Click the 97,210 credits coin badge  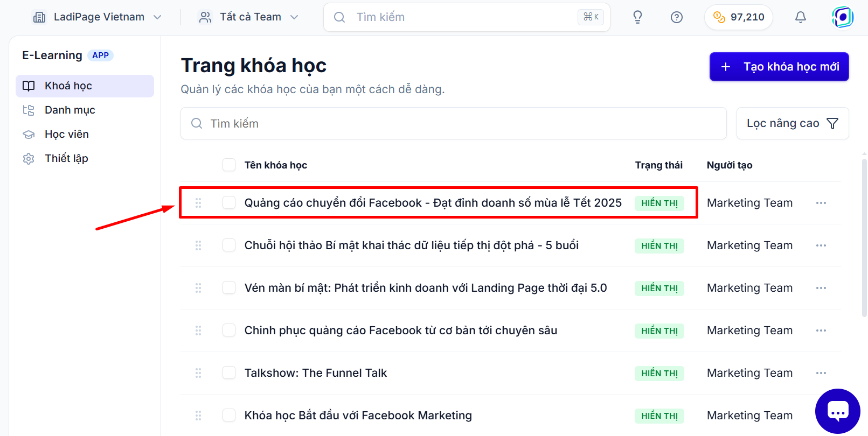739,17
